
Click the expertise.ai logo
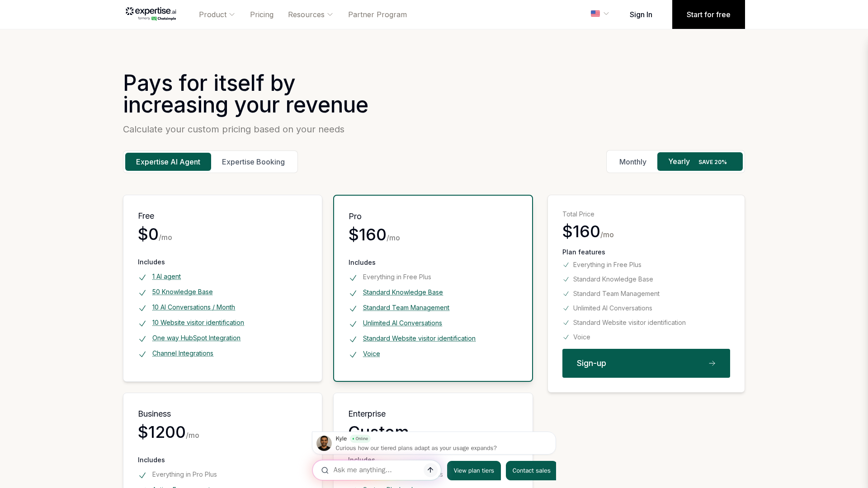click(151, 14)
